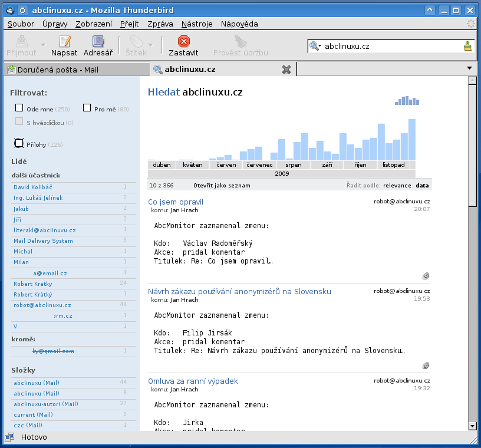Click the small timeline histogram toggle icon
This screenshot has height=448, width=481.
click(x=407, y=100)
